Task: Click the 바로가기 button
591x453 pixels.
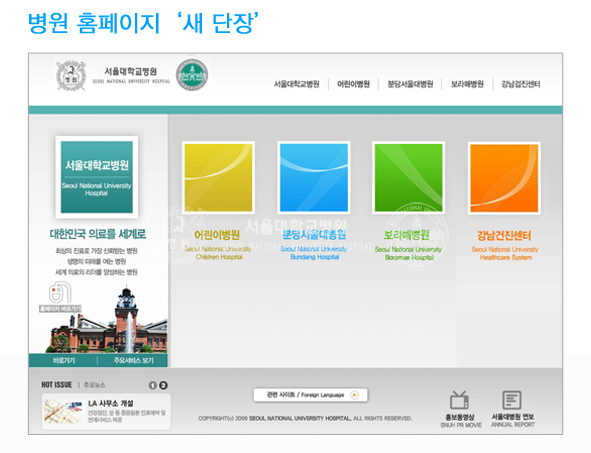Action: click(64, 361)
